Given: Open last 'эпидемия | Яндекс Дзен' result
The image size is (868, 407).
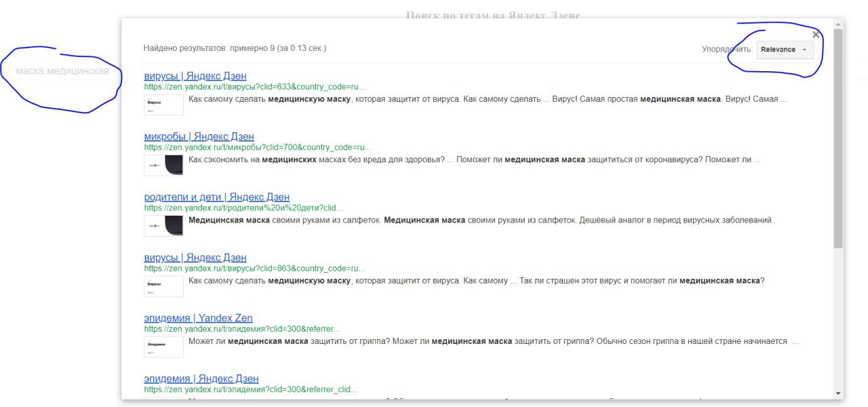Looking at the screenshot, I should pos(201,378).
